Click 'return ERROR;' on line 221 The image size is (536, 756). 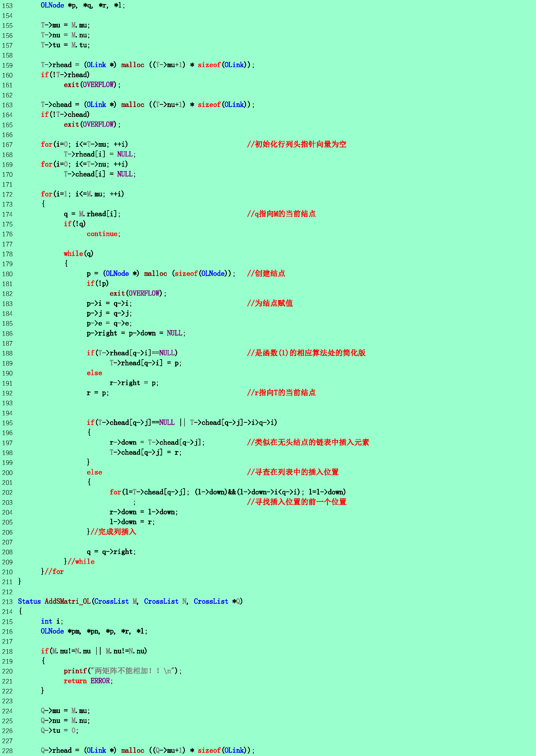(88, 681)
